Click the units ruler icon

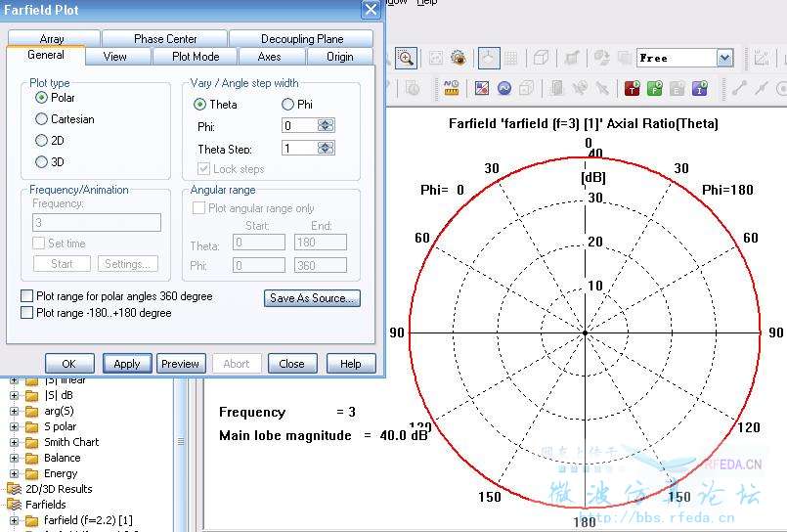coord(452,88)
